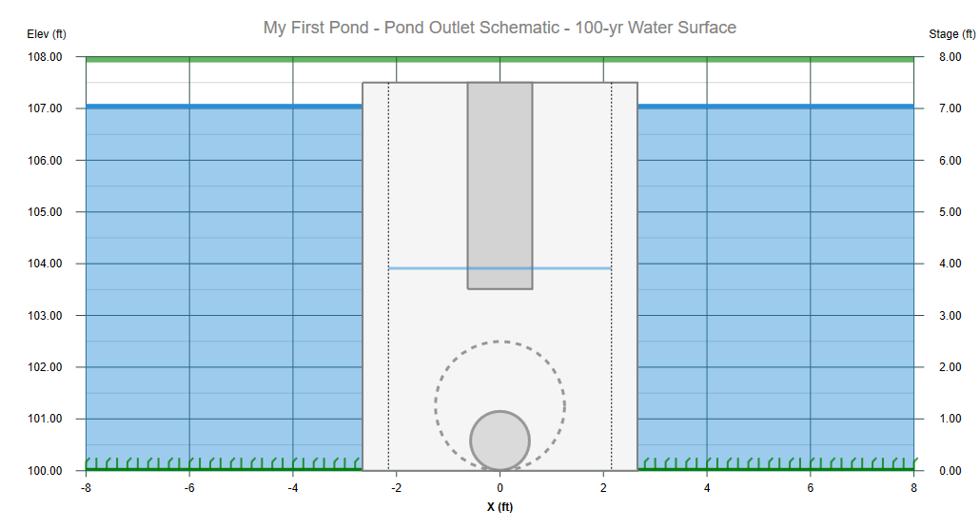Viewport: 980px width, 530px height.
Task: Click the Stage (ft) axis label
Action: (951, 34)
